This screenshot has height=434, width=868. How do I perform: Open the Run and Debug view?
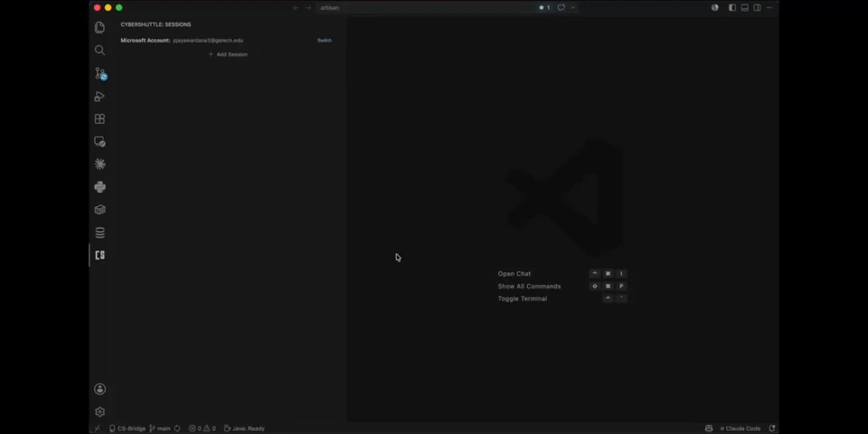[99, 97]
